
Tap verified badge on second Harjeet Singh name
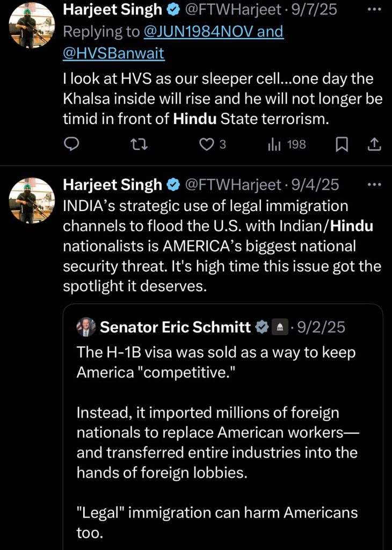[173, 185]
